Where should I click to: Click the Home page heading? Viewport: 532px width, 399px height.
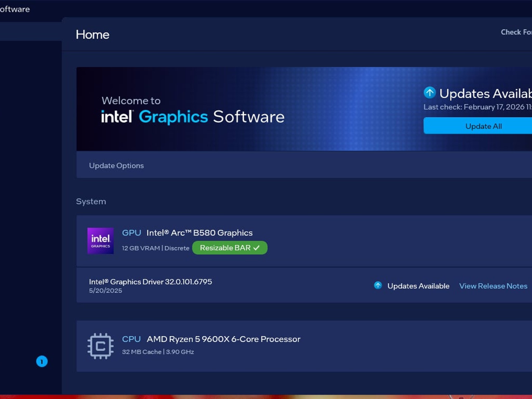click(x=92, y=35)
